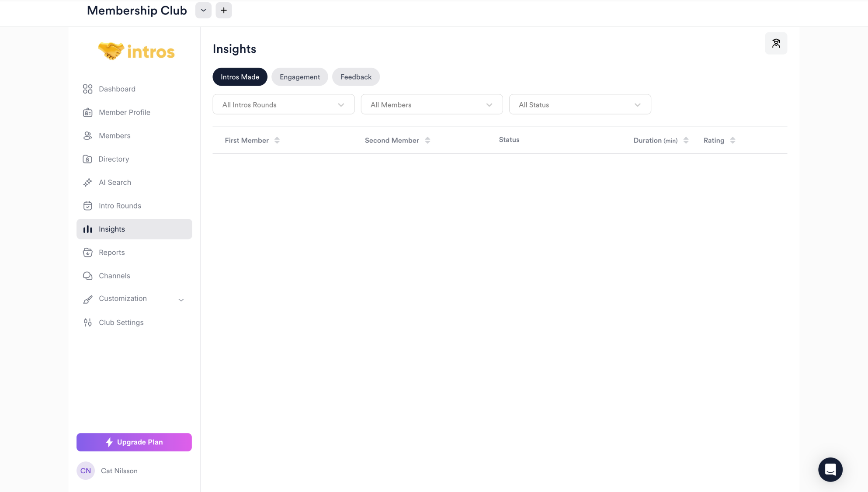Open the All Members filter dropdown
The image size is (868, 492).
pyautogui.click(x=431, y=104)
